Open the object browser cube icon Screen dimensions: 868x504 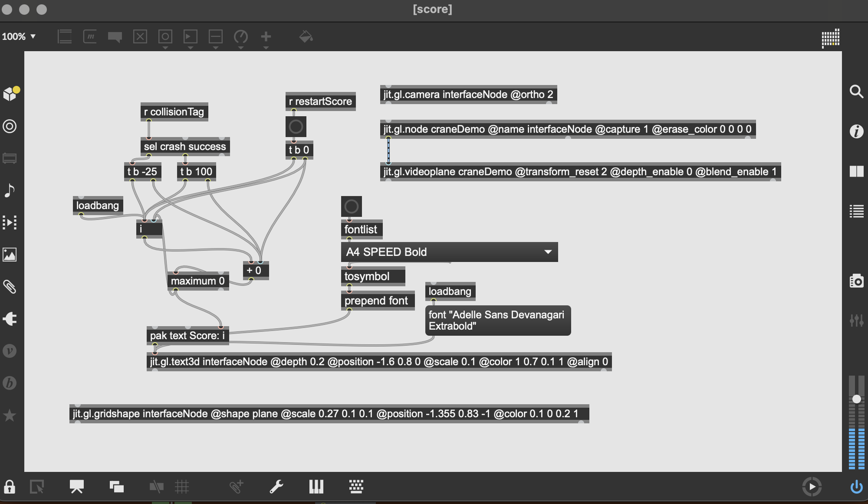click(10, 94)
